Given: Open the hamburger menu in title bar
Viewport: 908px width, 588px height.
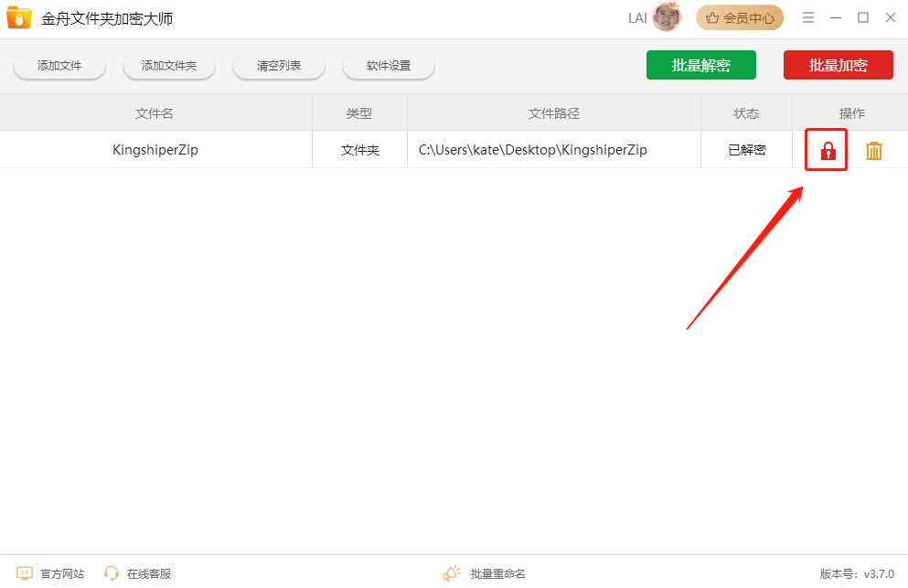Looking at the screenshot, I should point(808,18).
